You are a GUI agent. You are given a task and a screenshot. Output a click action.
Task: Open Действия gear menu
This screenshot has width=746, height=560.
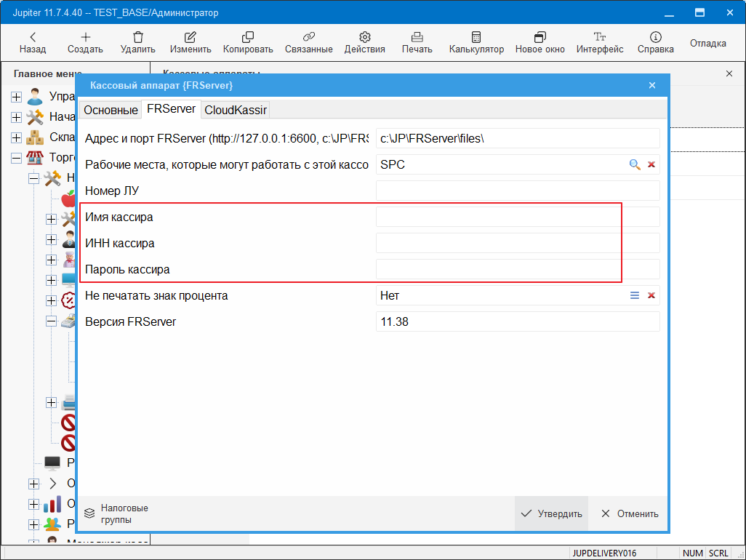point(365,37)
